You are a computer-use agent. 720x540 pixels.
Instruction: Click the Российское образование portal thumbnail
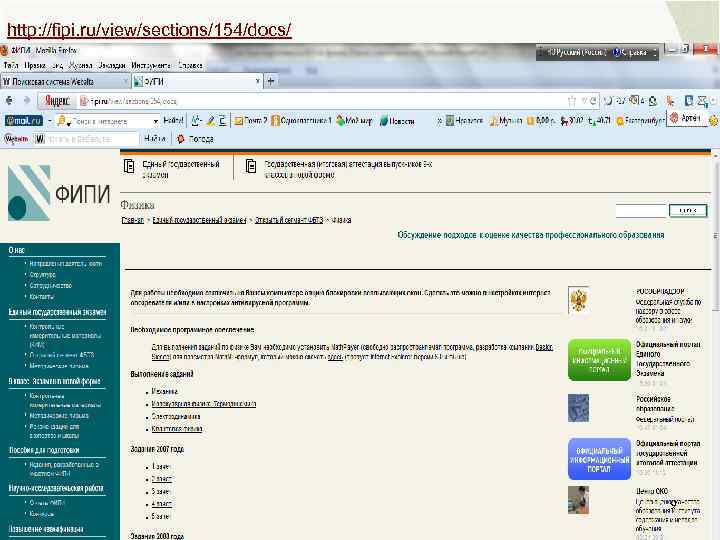(578, 408)
